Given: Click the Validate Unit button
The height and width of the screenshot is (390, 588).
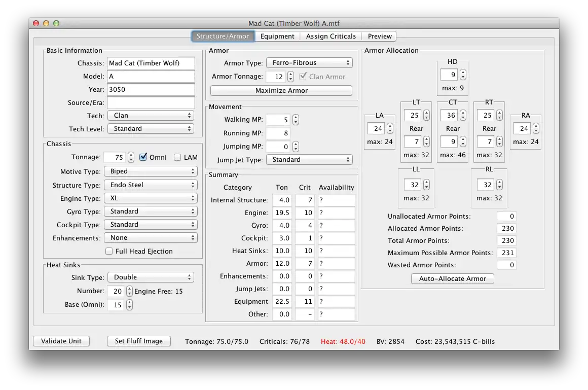Looking at the screenshot, I should tap(61, 341).
